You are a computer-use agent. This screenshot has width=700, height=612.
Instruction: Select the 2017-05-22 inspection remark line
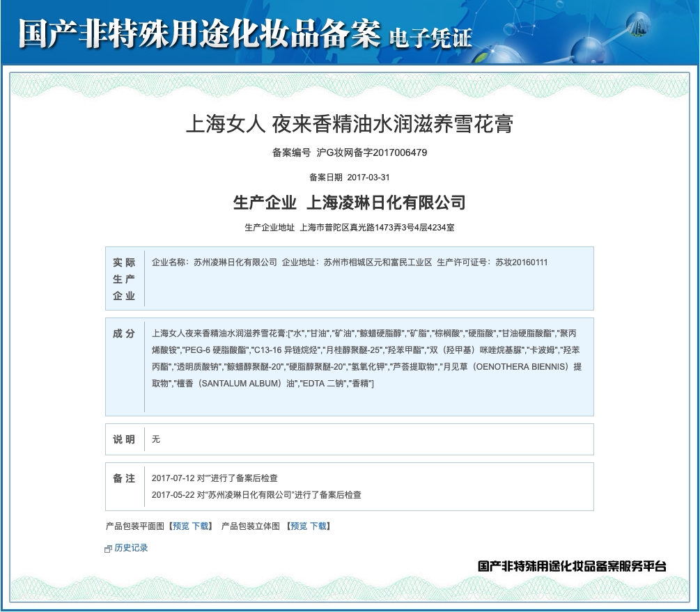point(256,494)
